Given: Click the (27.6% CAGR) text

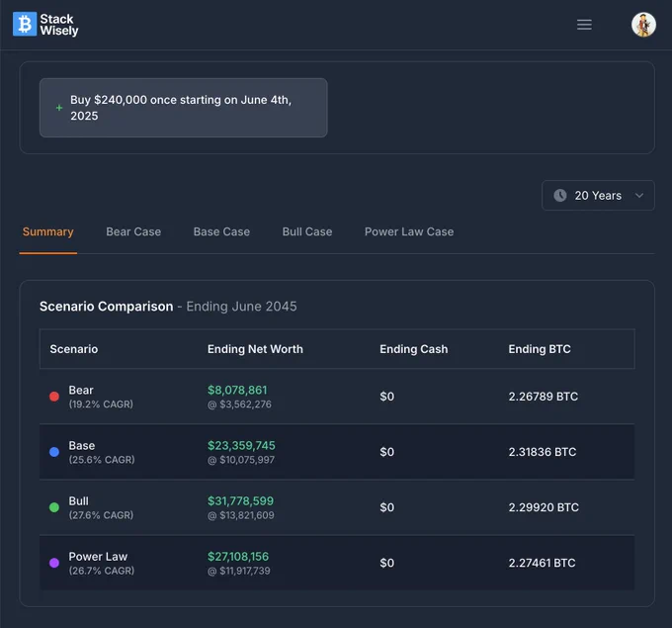Looking at the screenshot, I should [x=101, y=515].
